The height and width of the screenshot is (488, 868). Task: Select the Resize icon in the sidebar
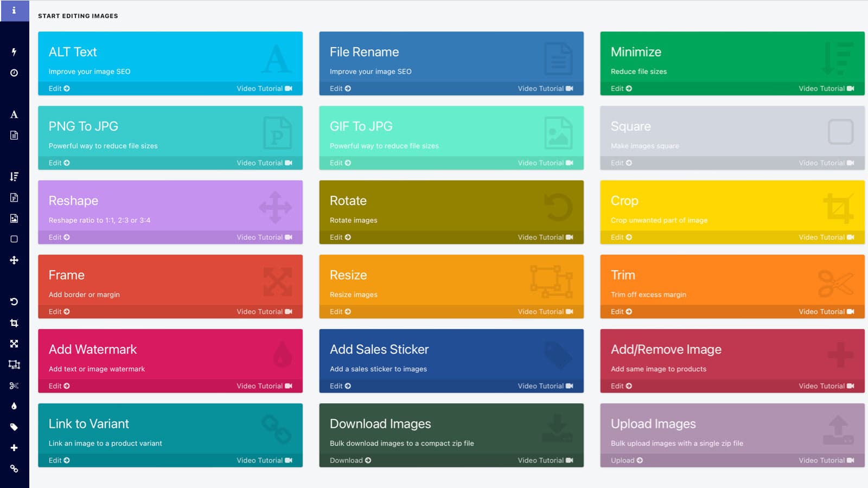[x=15, y=365]
